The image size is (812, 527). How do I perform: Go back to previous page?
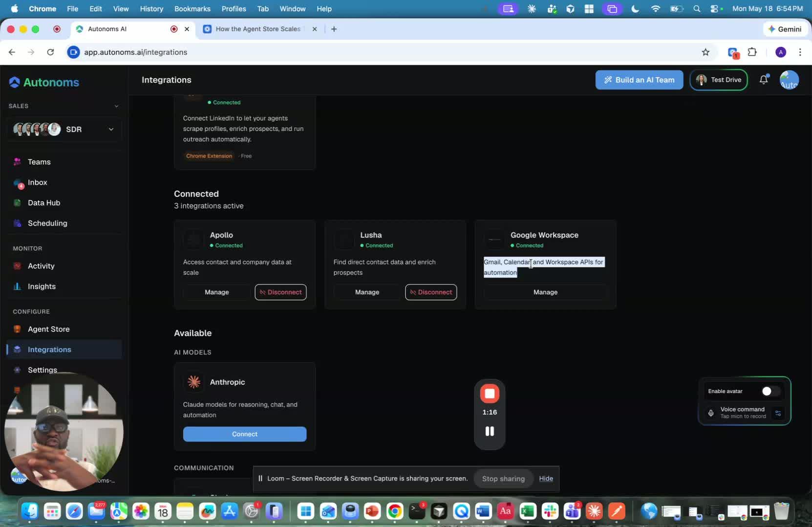click(12, 52)
